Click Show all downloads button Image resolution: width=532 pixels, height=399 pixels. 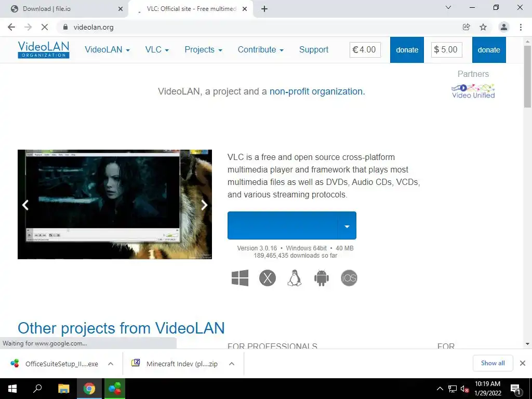point(493,363)
